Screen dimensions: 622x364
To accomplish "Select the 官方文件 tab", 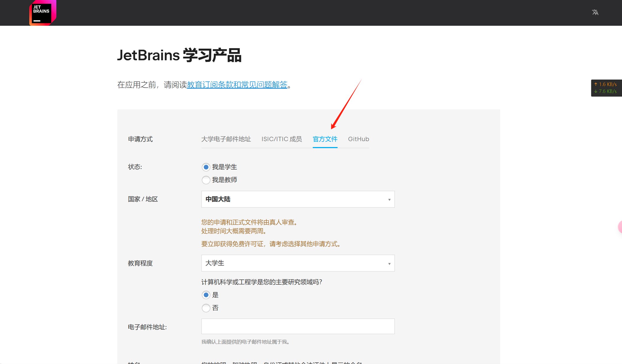I will pos(325,139).
